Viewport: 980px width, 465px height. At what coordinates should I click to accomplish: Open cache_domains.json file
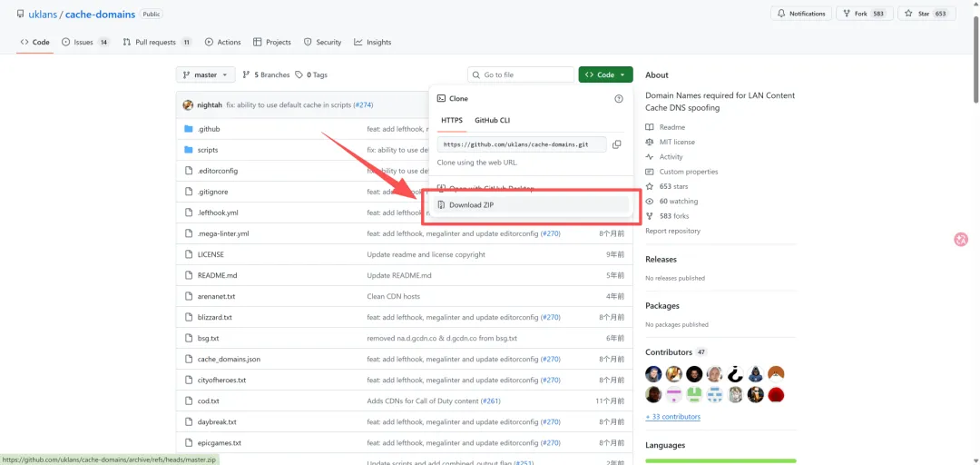229,360
